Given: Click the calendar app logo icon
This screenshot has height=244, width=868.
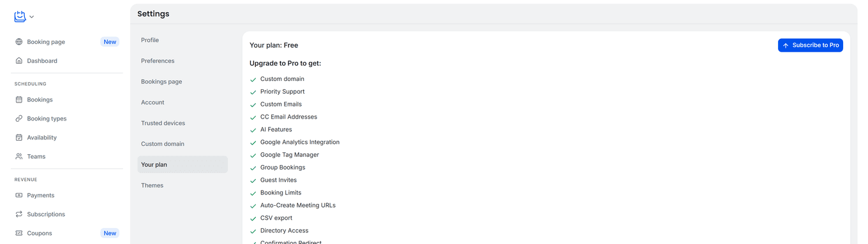Looking at the screenshot, I should (20, 17).
